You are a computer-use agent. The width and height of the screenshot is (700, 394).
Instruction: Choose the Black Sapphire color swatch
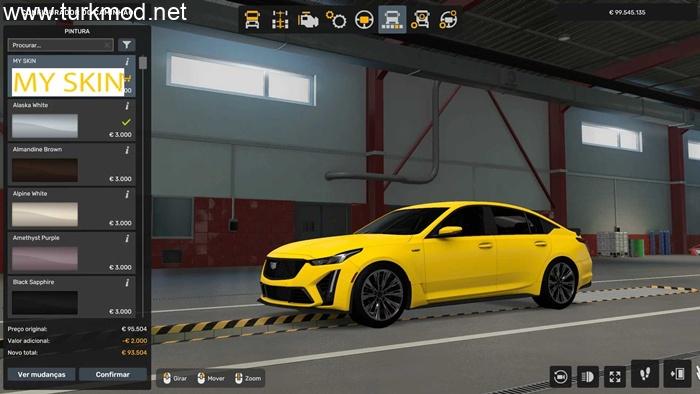(x=45, y=303)
